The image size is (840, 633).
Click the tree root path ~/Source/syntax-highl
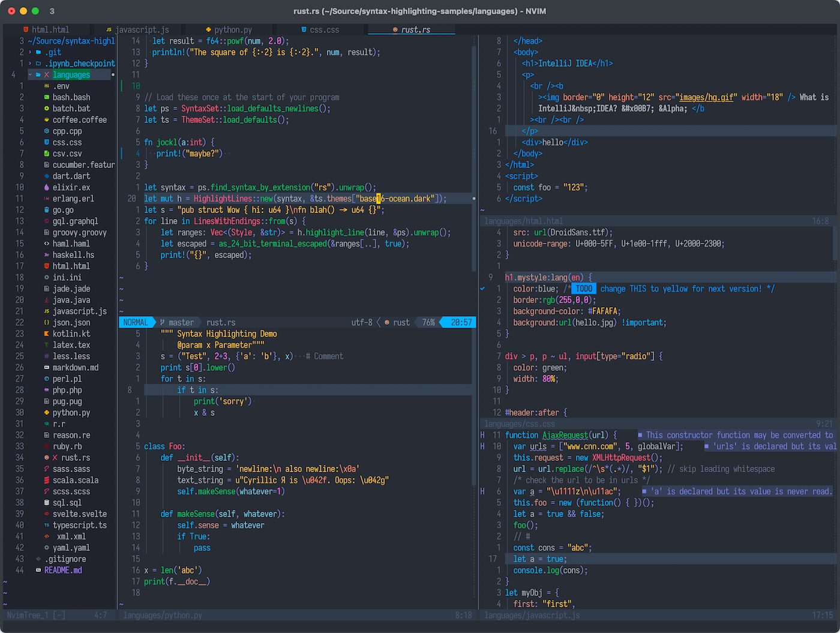71,41
